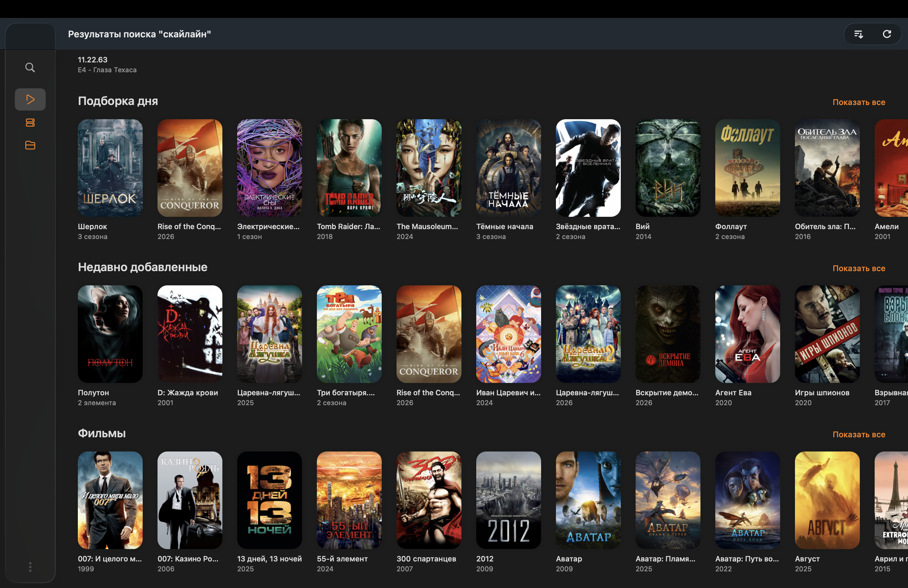Show all in Подборка дня
This screenshot has width=908, height=588.
point(858,102)
